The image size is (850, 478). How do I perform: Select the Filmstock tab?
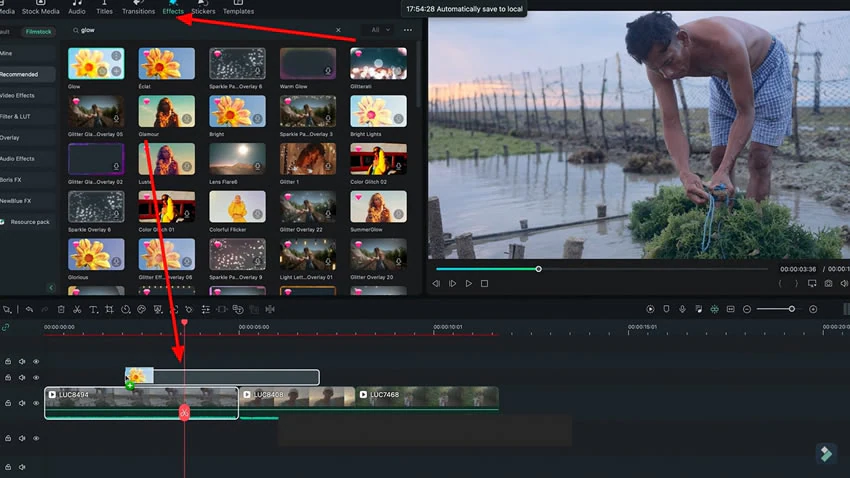(x=38, y=32)
